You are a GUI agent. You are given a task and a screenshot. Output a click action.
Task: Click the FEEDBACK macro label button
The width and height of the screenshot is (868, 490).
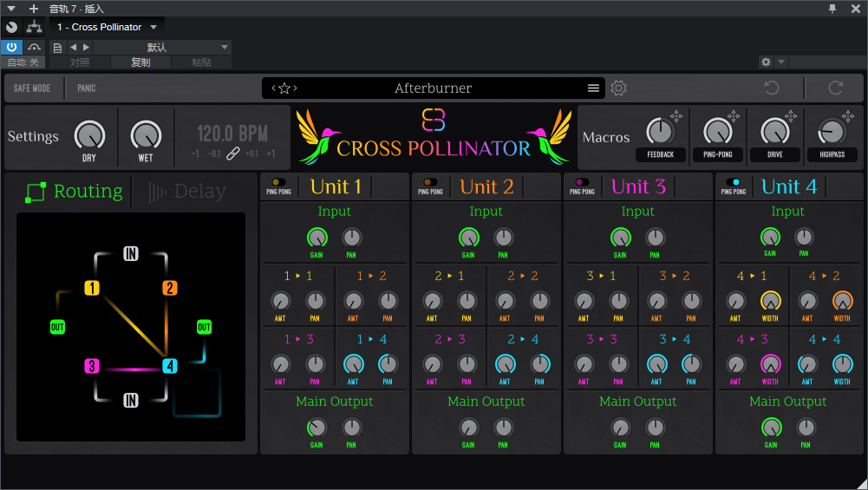pyautogui.click(x=661, y=154)
